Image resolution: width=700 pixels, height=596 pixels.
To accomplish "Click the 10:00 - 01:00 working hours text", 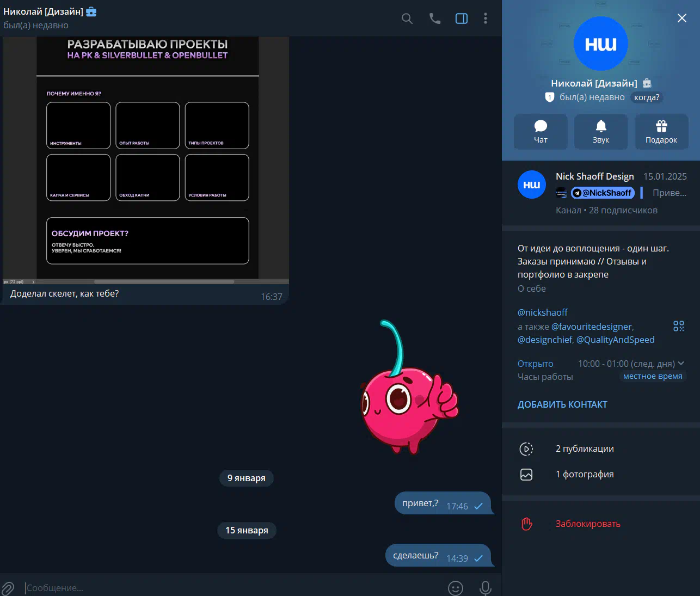I will (x=626, y=364).
